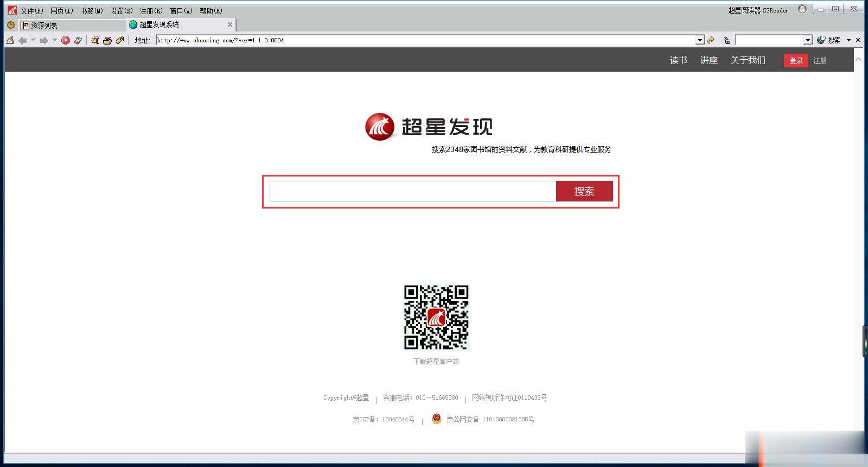Open the 关于我们 link
Viewport: 868px width, 467px height.
click(x=748, y=60)
